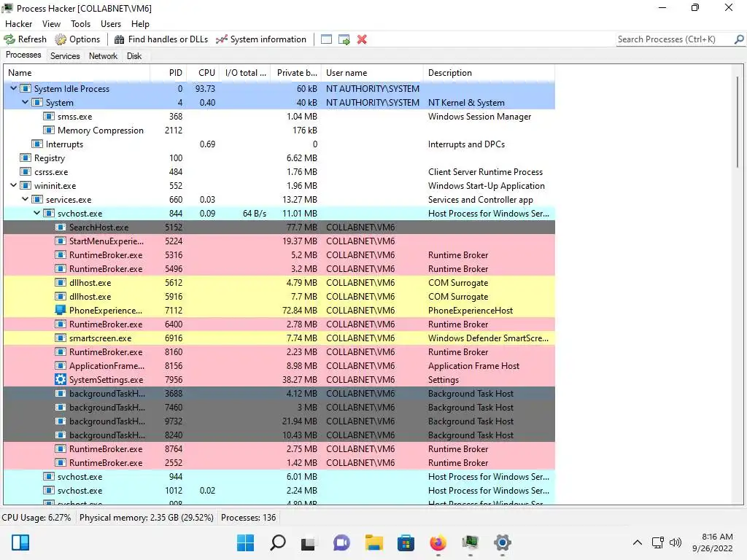Select ApplicationFrame... process row
This screenshot has width=747, height=560.
click(279, 366)
